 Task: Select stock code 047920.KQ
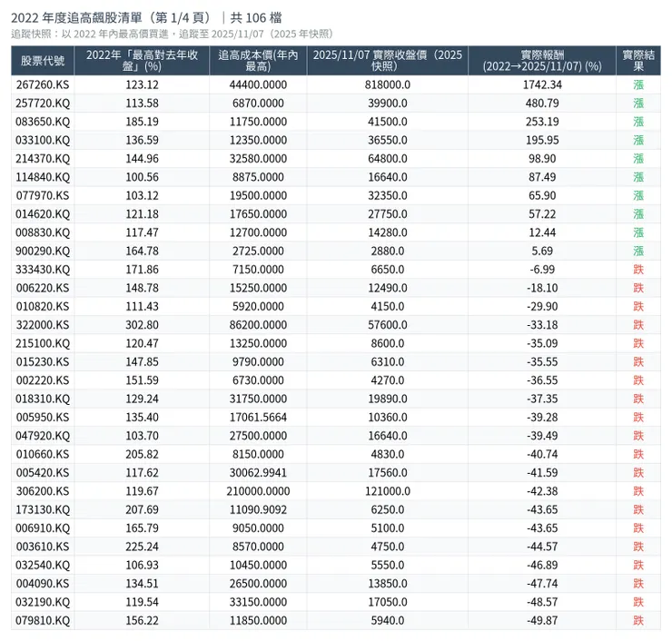click(43, 436)
